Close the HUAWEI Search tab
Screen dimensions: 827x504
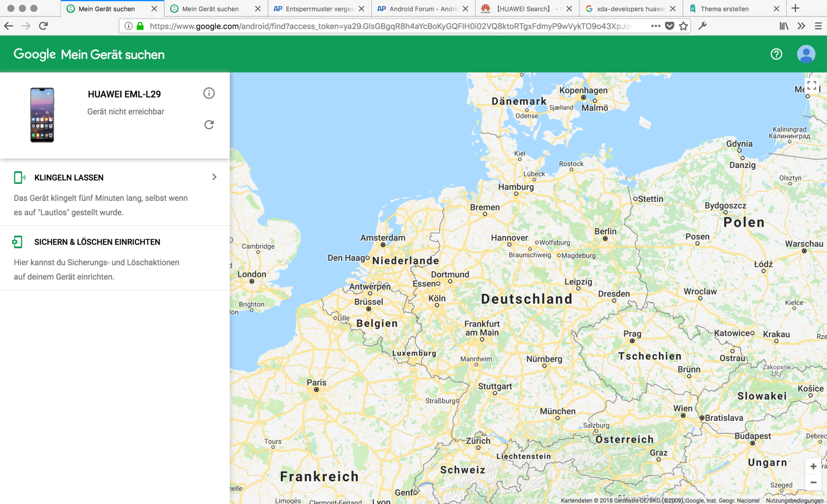pyautogui.click(x=569, y=9)
